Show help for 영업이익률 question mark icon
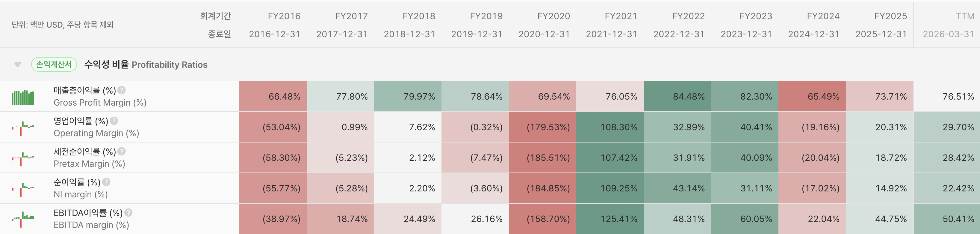This screenshot has height=234, width=980. pos(114,121)
